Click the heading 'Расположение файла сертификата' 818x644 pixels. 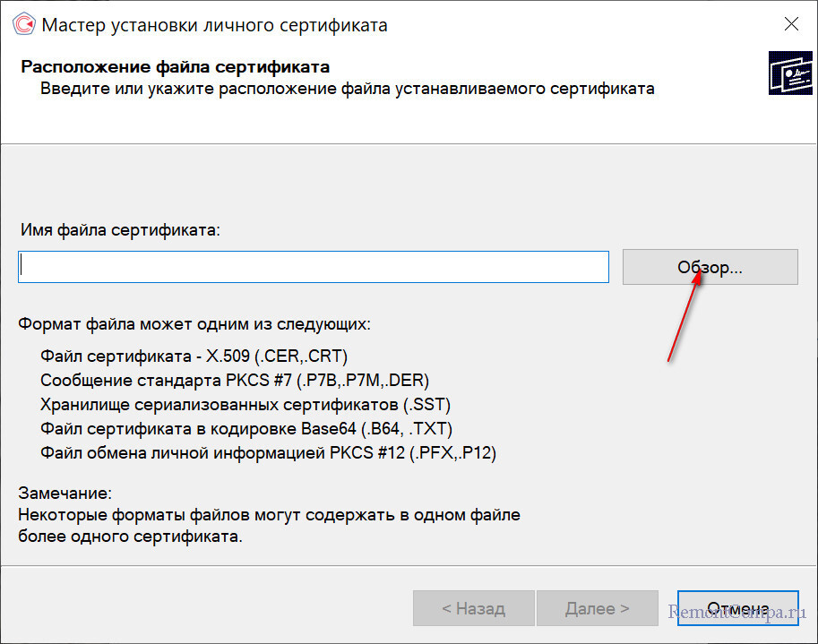(176, 67)
